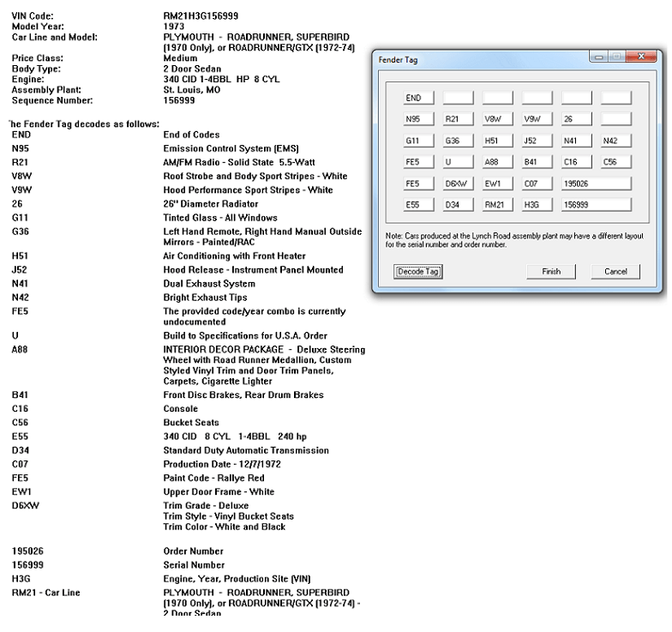Focus the 156999 serial number field
The image size is (672, 632).
[x=597, y=205]
